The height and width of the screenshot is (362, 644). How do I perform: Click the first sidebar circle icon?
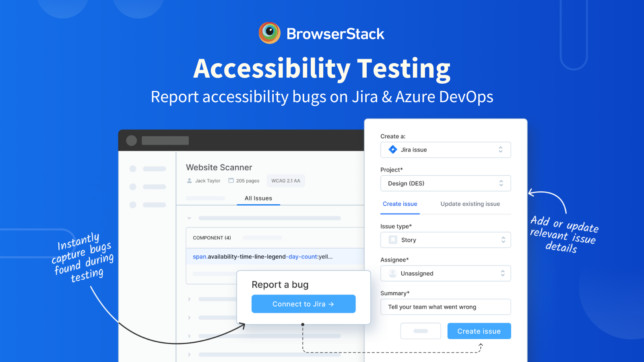(x=133, y=169)
